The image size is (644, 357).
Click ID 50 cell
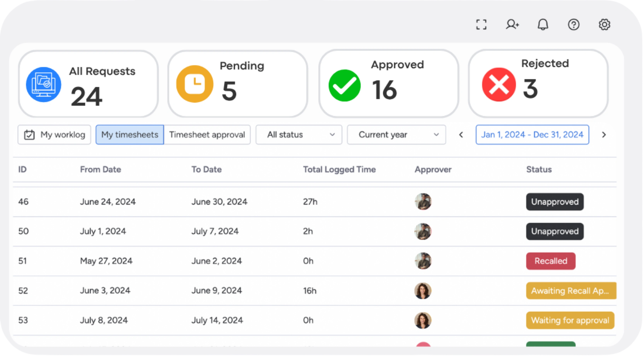click(x=23, y=232)
